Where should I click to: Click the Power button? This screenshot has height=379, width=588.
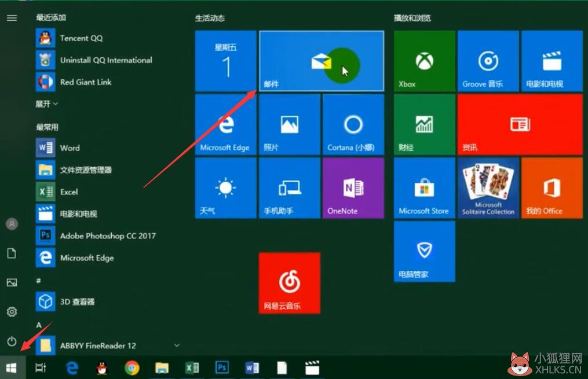pos(12,341)
